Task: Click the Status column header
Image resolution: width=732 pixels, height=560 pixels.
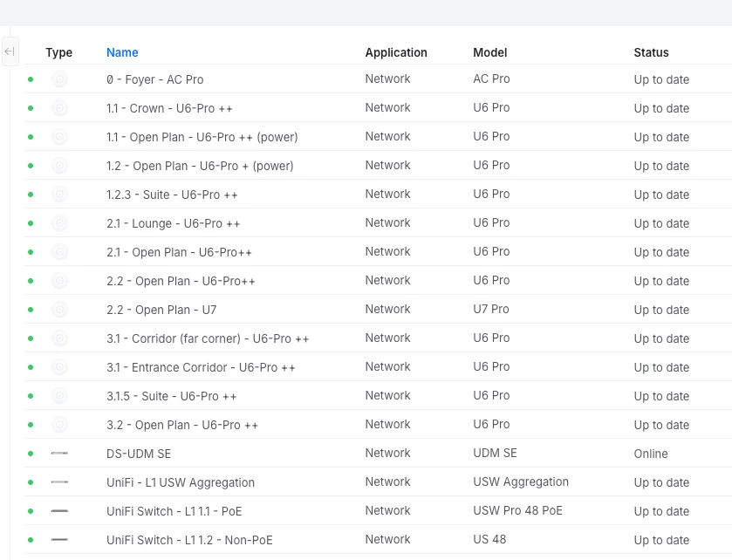Action: click(x=651, y=52)
